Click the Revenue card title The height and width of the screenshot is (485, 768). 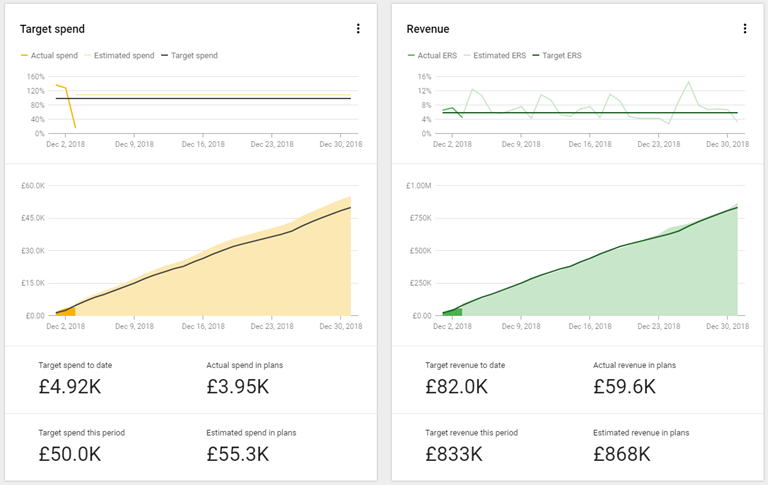pos(428,29)
